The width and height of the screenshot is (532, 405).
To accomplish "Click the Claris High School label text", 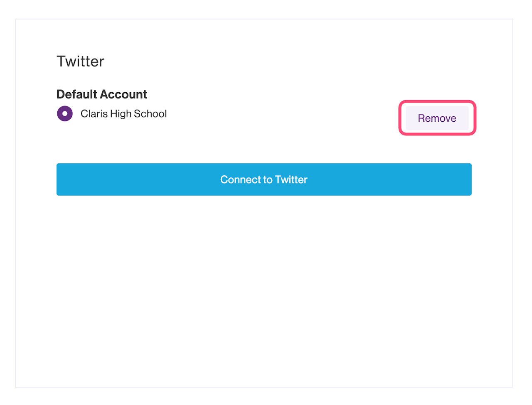I will pyautogui.click(x=123, y=114).
